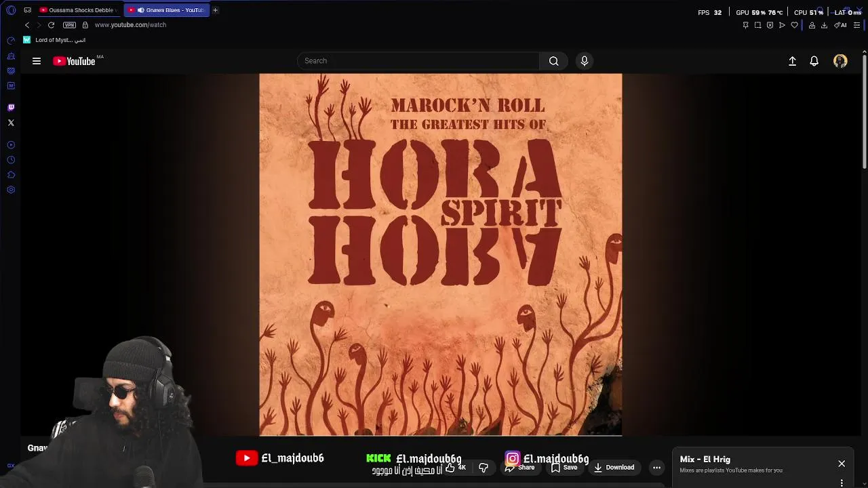Screen dimensions: 868x488
Task: Open YouTube notifications bell
Action: pos(814,61)
